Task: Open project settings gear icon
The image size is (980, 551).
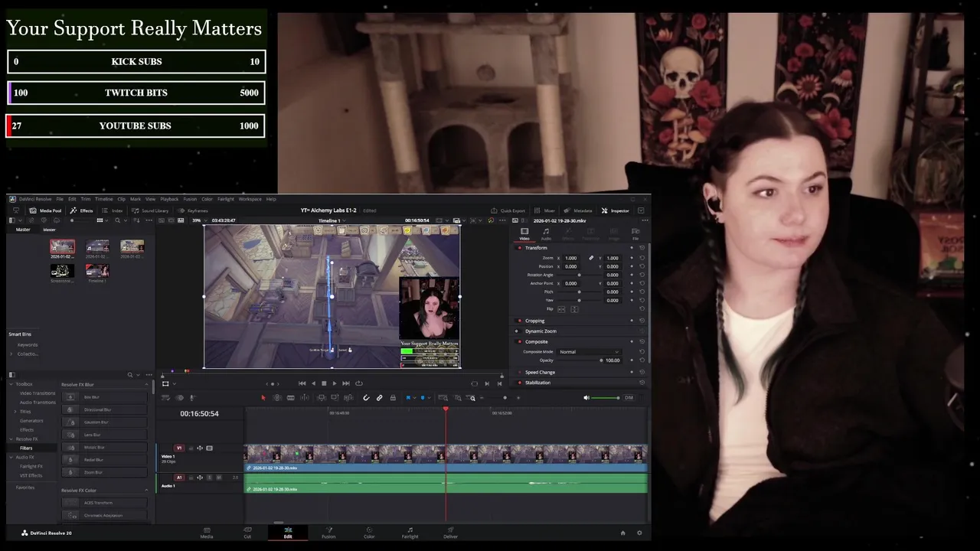Action: [x=639, y=533]
